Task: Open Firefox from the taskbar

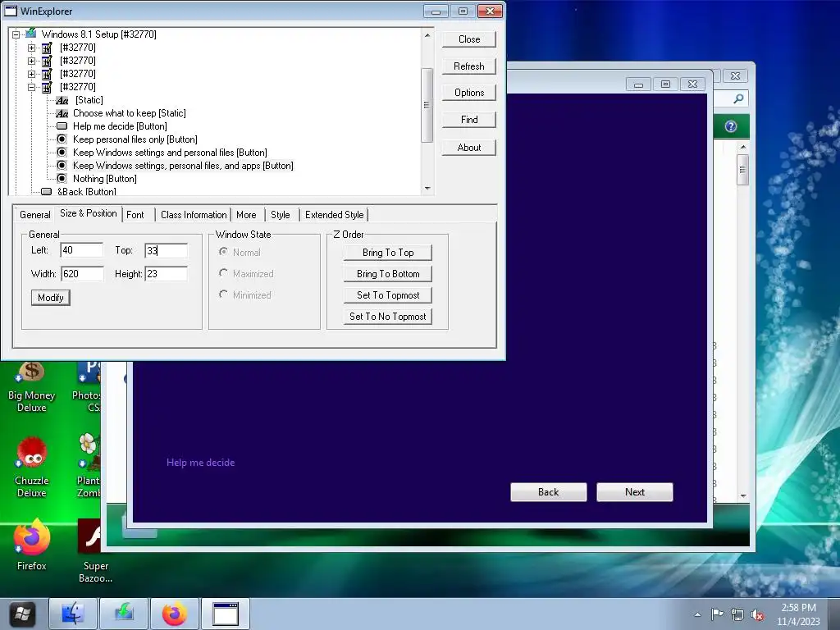Action: coord(175,614)
